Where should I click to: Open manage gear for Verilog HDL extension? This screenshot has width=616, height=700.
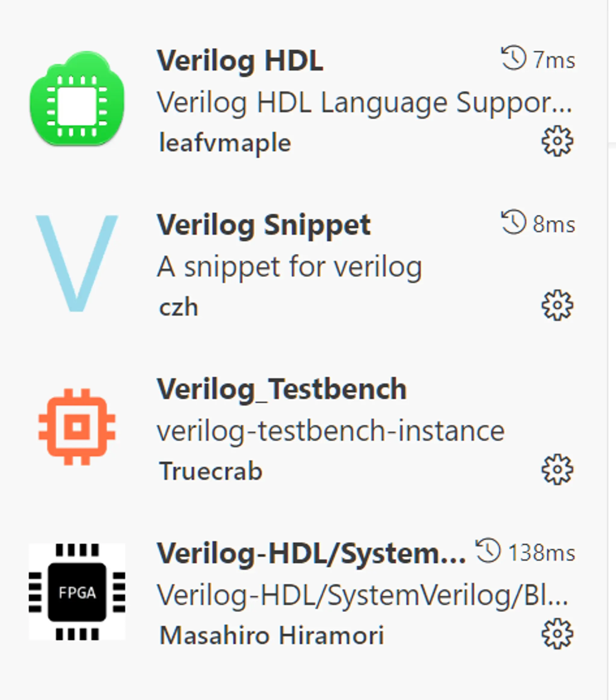point(557,141)
